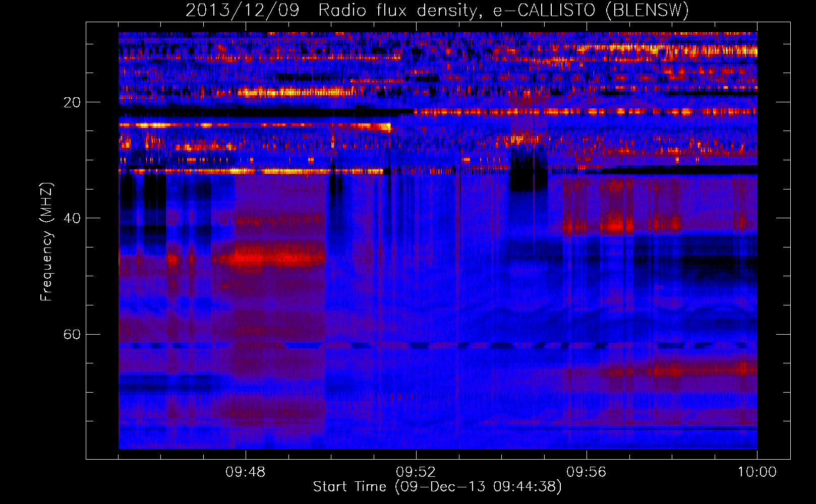This screenshot has width=816, height=504.
Task: Click the 60 frequency tick label
Action: [x=72, y=334]
